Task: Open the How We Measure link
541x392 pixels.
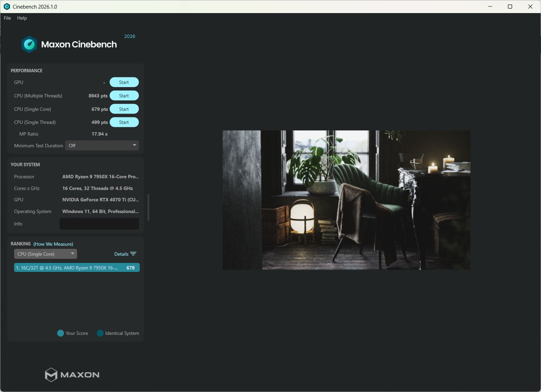Action: coord(53,244)
